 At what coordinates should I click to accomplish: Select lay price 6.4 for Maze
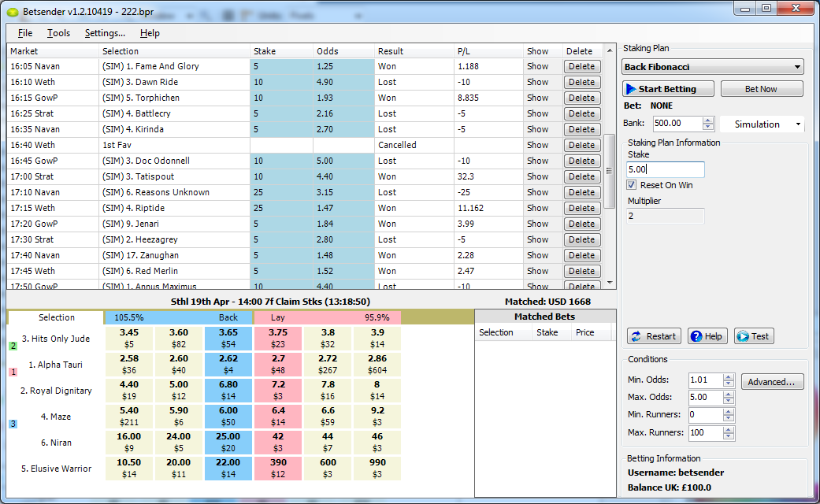tap(278, 416)
